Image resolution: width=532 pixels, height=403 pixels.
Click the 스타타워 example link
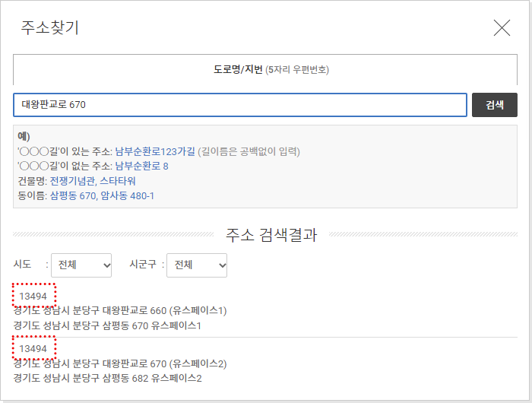pos(117,181)
